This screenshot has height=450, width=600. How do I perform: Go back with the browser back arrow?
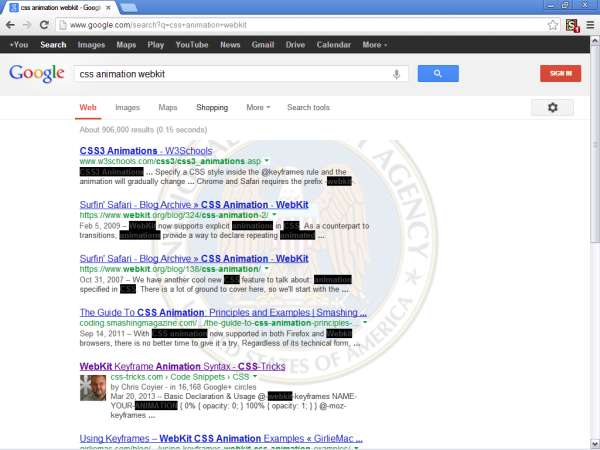pyautogui.click(x=10, y=25)
